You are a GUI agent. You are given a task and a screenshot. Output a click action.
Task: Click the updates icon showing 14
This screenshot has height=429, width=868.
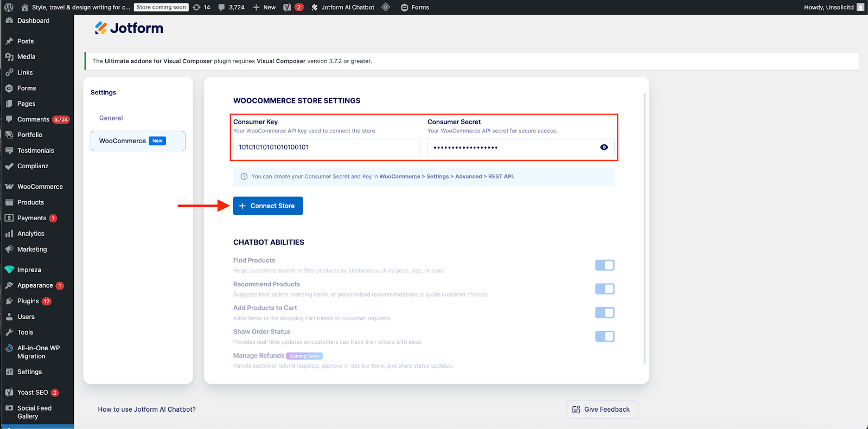[197, 8]
